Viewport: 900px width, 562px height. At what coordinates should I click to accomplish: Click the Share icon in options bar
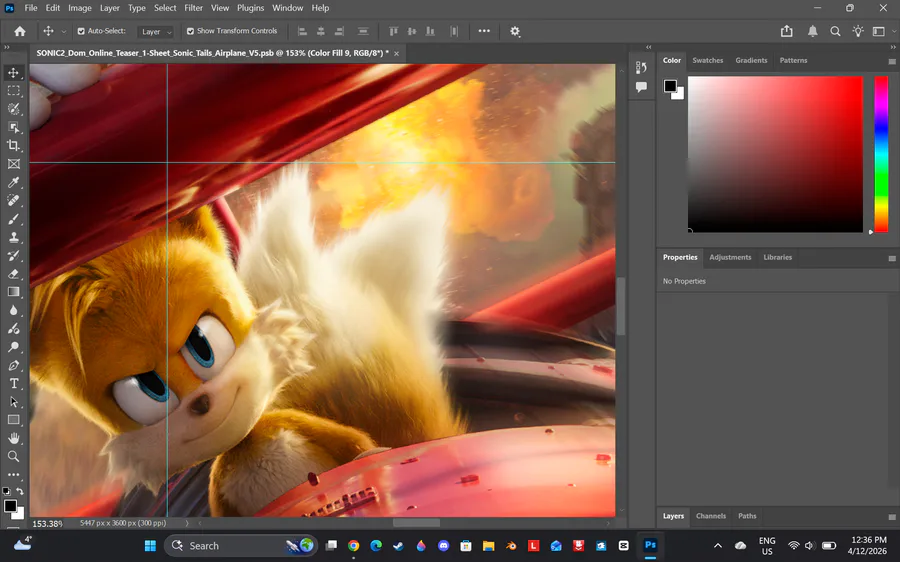click(787, 31)
